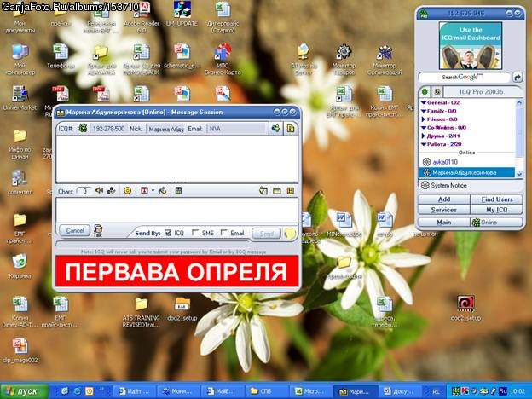This screenshot has width=532, height=399.
Task: Expand the Friends group
Action: (423, 119)
